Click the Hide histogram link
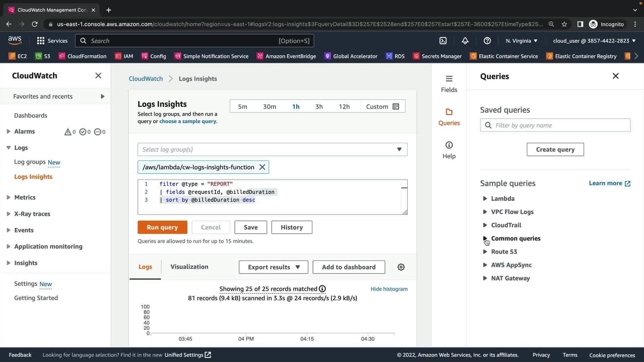 [x=389, y=289]
